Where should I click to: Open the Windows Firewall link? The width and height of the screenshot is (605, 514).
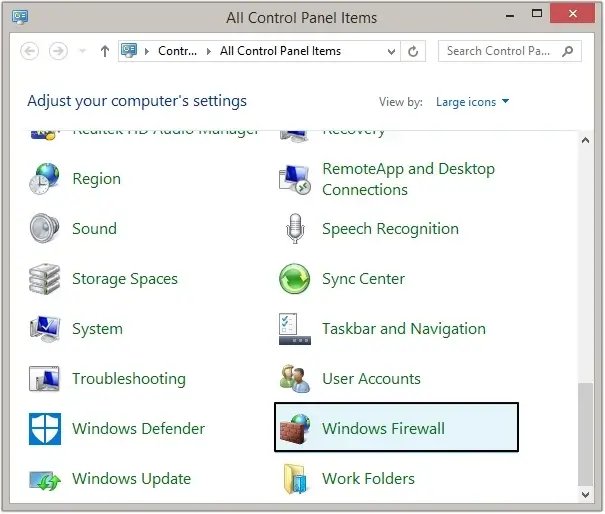pyautogui.click(x=384, y=428)
